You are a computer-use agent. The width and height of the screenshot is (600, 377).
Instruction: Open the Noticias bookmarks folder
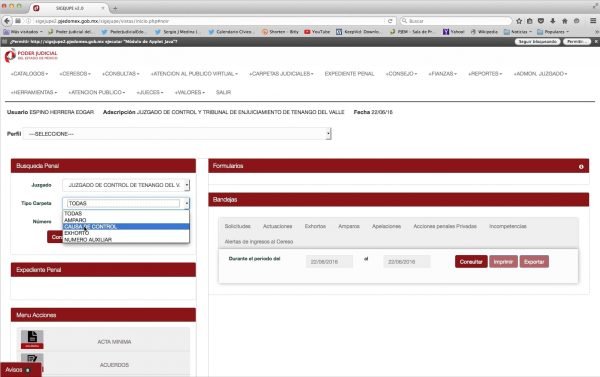tap(518, 32)
